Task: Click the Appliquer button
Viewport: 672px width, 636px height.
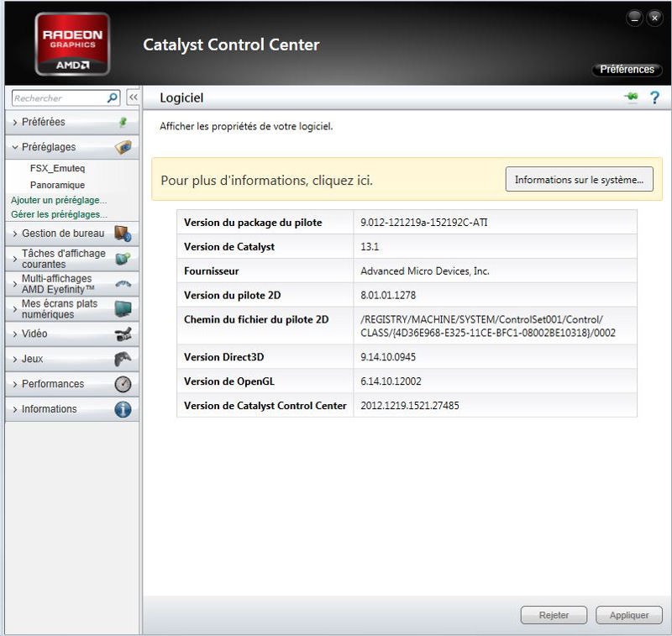Action: point(629,615)
